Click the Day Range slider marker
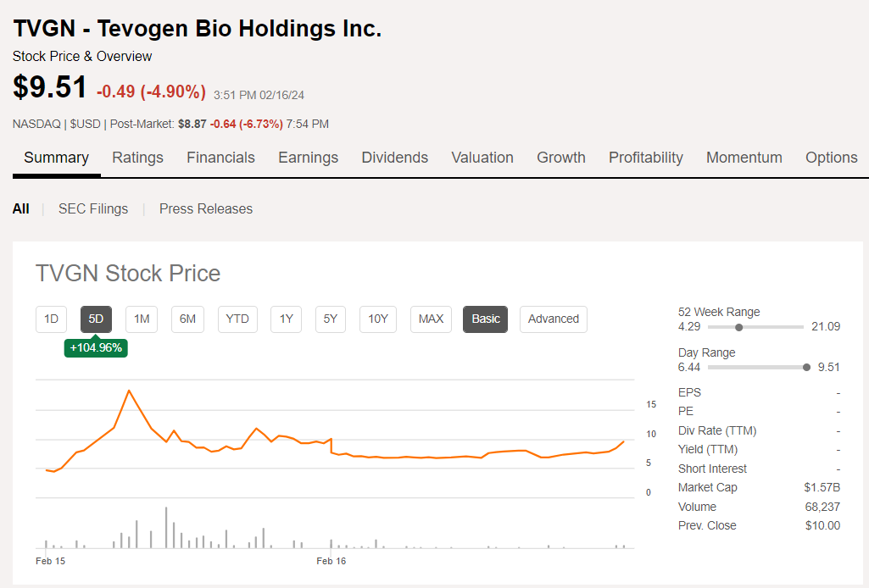The width and height of the screenshot is (869, 588). coord(805,367)
